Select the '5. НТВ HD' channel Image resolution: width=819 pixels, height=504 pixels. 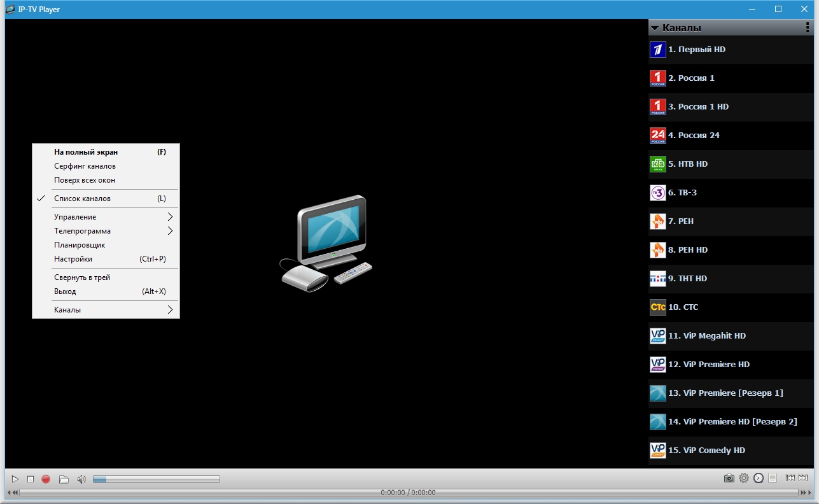coord(687,164)
